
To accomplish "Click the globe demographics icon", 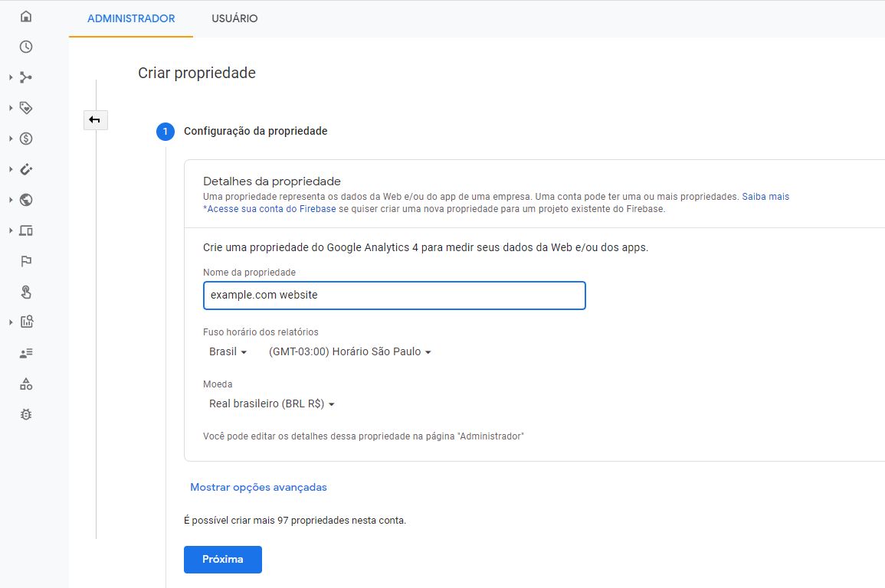I will point(26,200).
